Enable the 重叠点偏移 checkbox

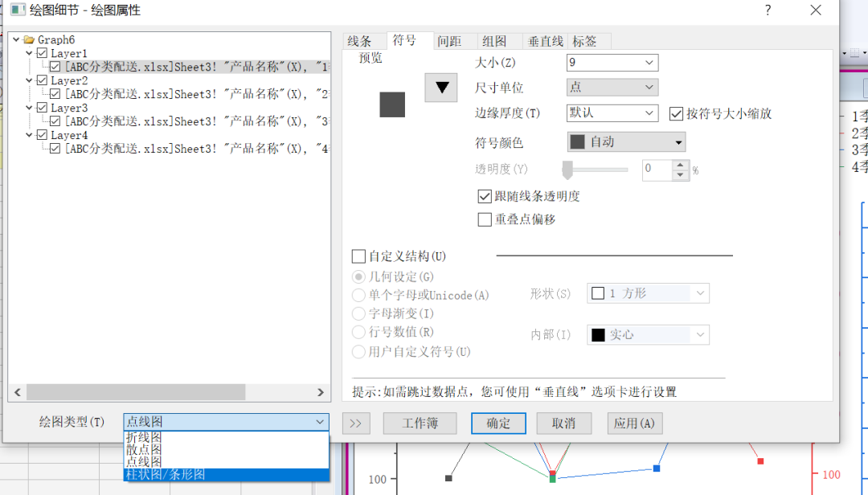485,219
